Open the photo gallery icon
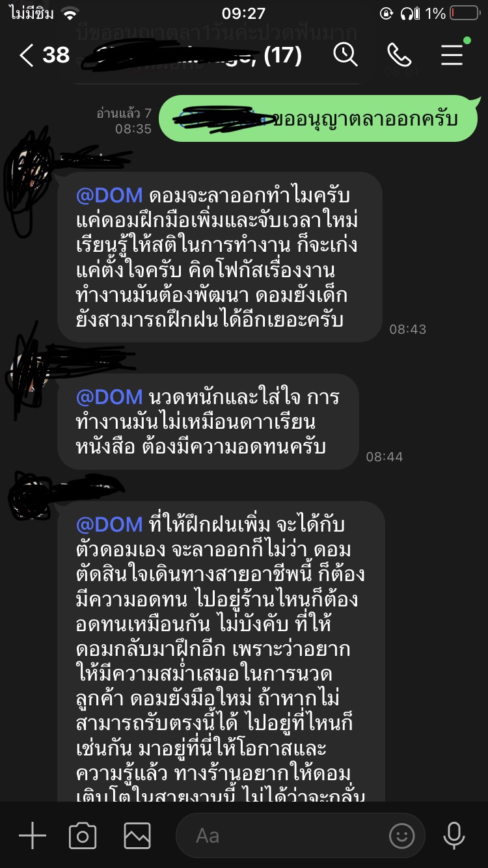Image resolution: width=488 pixels, height=868 pixels. [137, 835]
